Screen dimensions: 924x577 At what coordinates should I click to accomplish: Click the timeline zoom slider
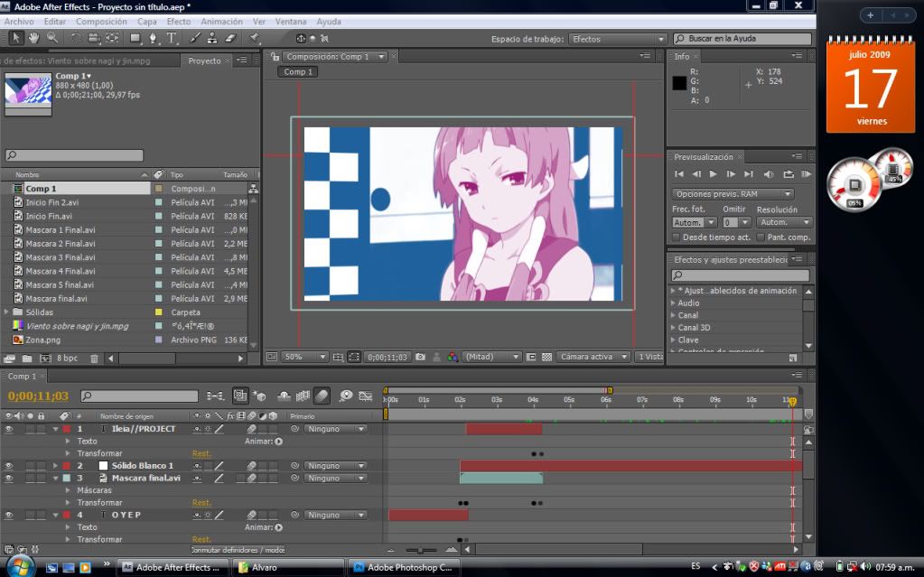[420, 550]
